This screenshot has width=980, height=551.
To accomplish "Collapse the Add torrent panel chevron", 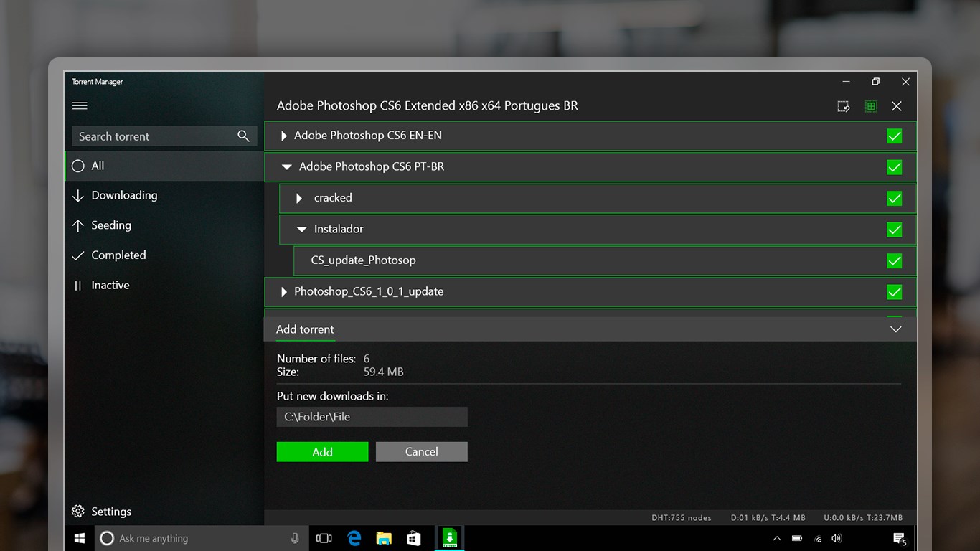I will click(x=896, y=329).
